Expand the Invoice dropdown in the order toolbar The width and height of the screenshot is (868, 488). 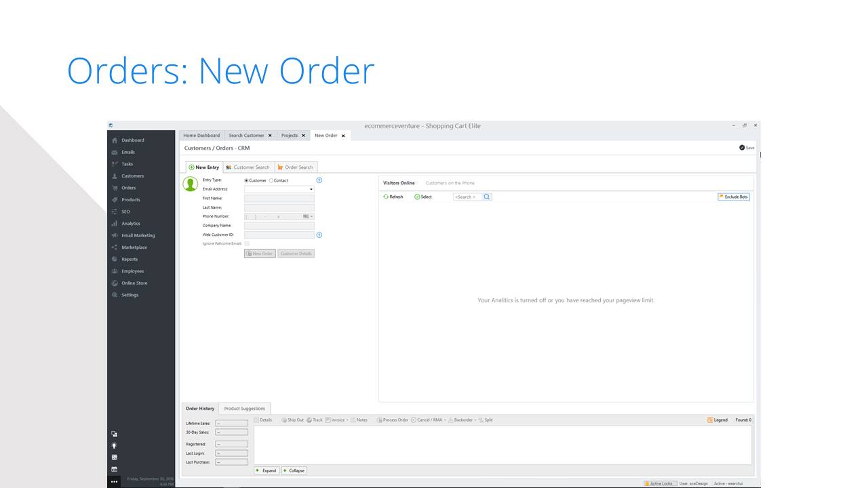(x=348, y=420)
